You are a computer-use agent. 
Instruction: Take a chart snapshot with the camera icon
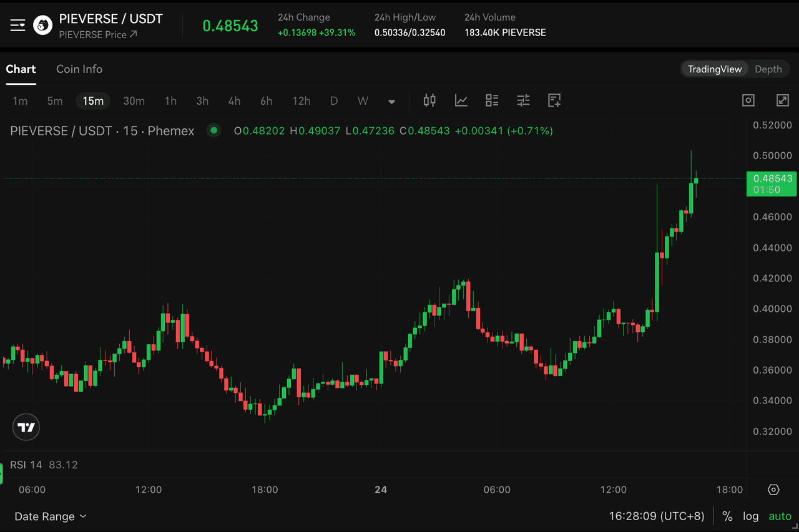coord(748,100)
